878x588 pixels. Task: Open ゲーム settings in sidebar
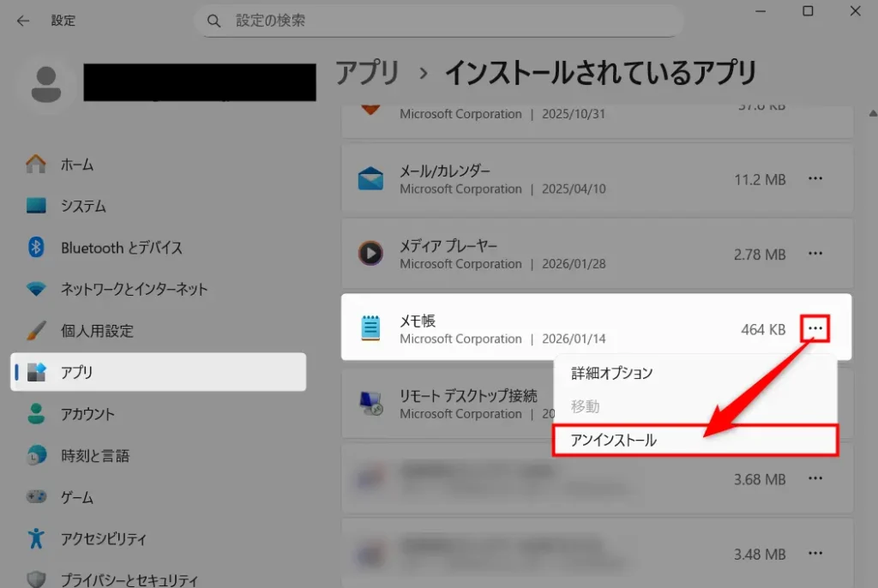coord(77,497)
